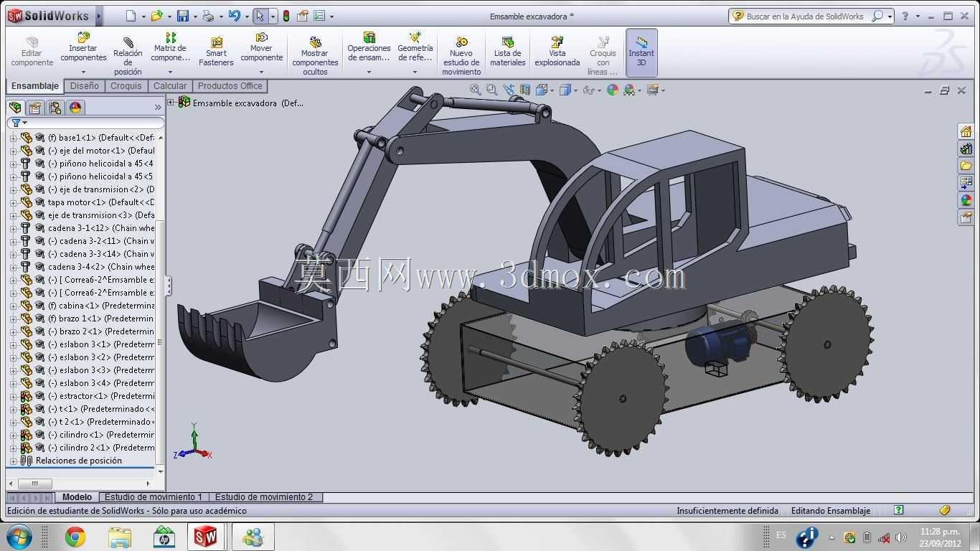The height and width of the screenshot is (551, 980).
Task: Create a Vista explosionada
Action: (x=557, y=52)
